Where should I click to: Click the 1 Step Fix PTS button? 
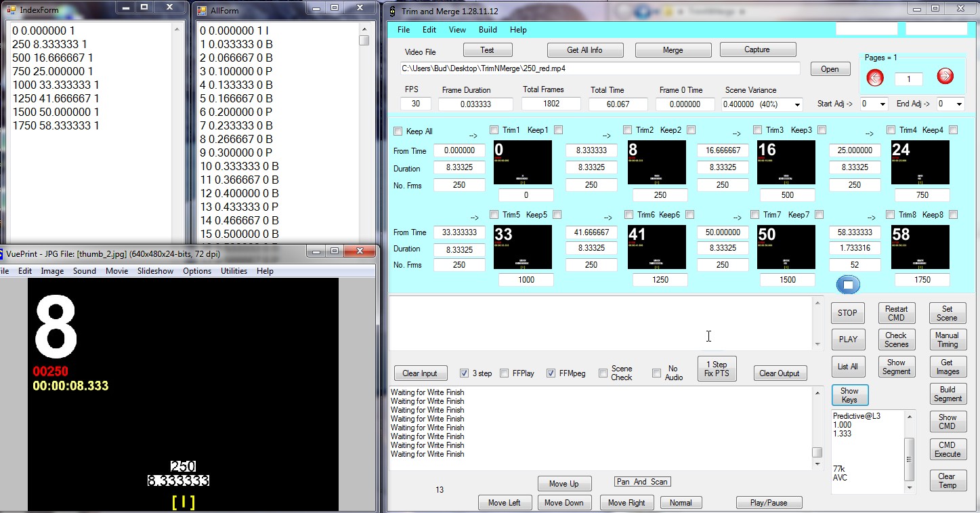coord(717,369)
